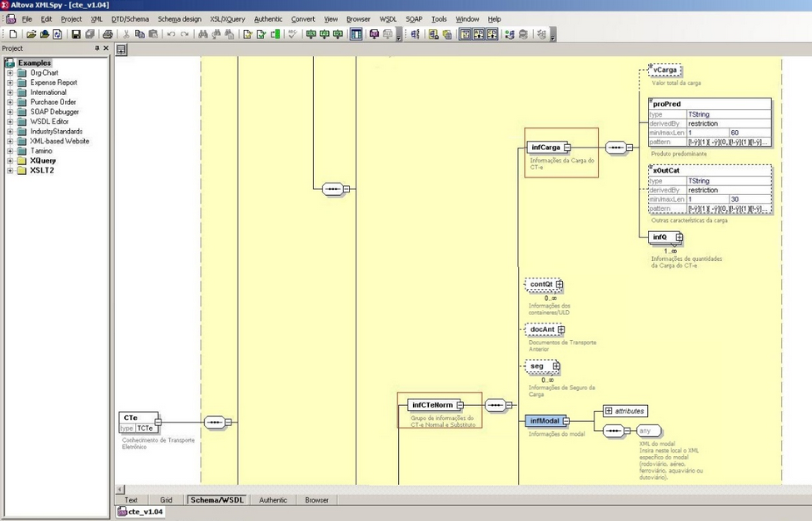Select the infModal element in the diagram
The height and width of the screenshot is (521, 812).
(545, 421)
